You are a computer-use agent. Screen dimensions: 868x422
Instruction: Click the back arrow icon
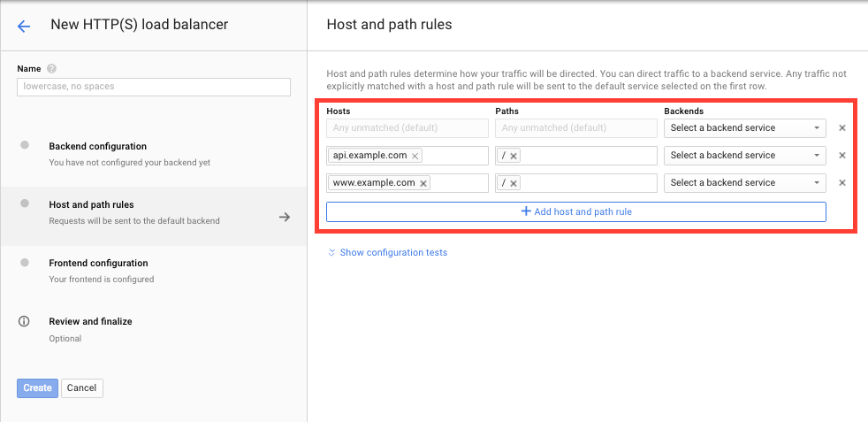(x=24, y=26)
